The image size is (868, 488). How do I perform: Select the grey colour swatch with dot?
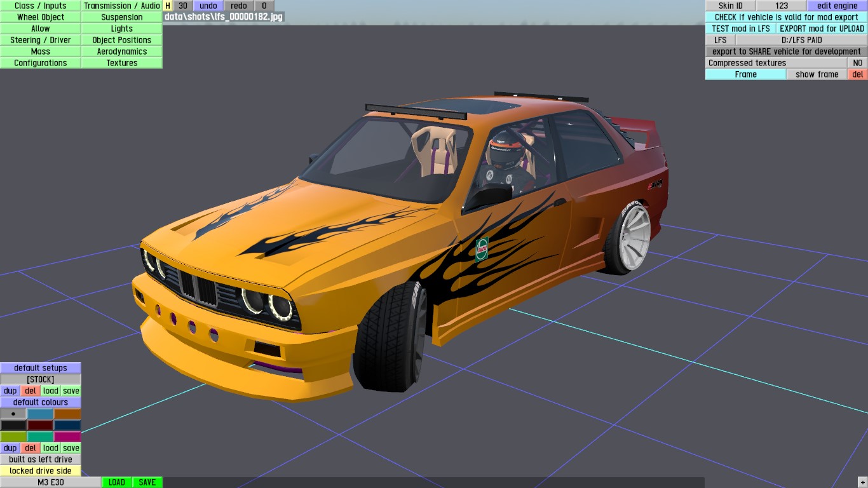point(13,414)
